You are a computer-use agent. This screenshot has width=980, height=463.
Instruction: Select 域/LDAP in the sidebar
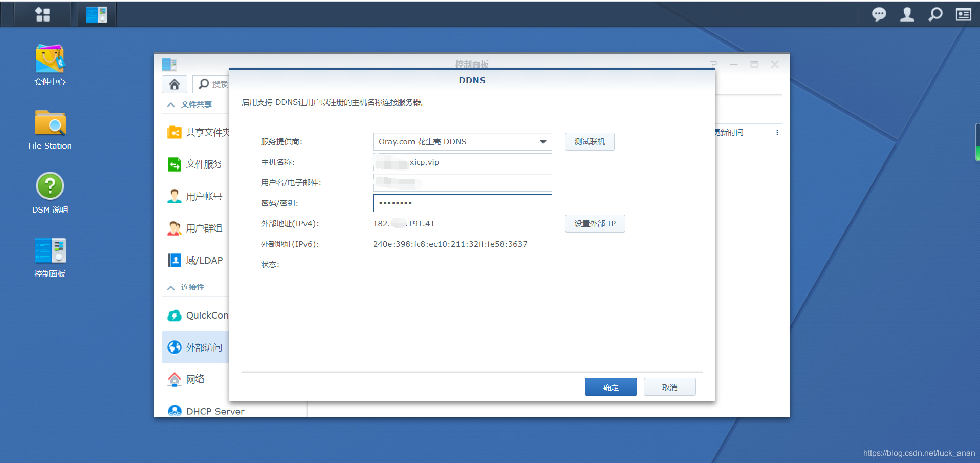coord(195,260)
